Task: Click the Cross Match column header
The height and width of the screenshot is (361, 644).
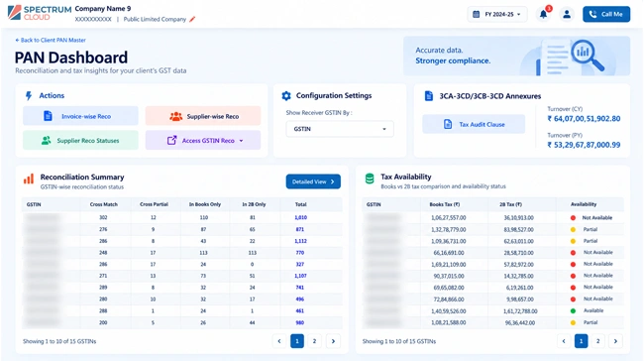Action: pyautogui.click(x=103, y=204)
